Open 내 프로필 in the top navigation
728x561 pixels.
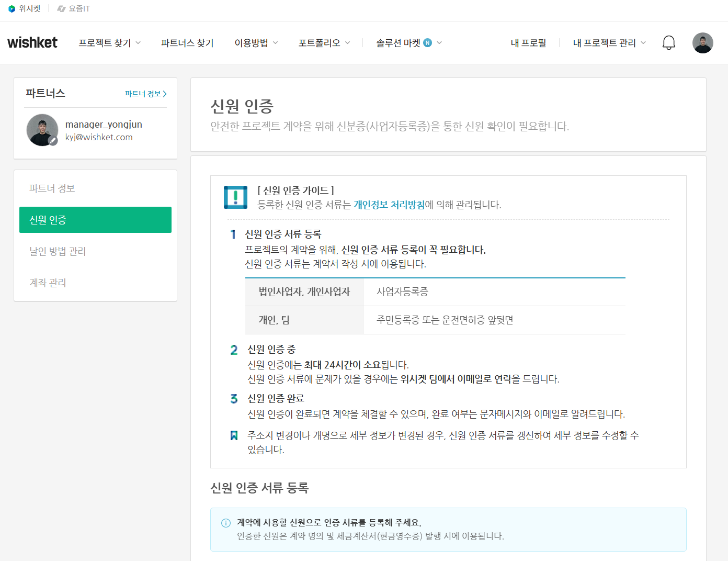pos(528,43)
